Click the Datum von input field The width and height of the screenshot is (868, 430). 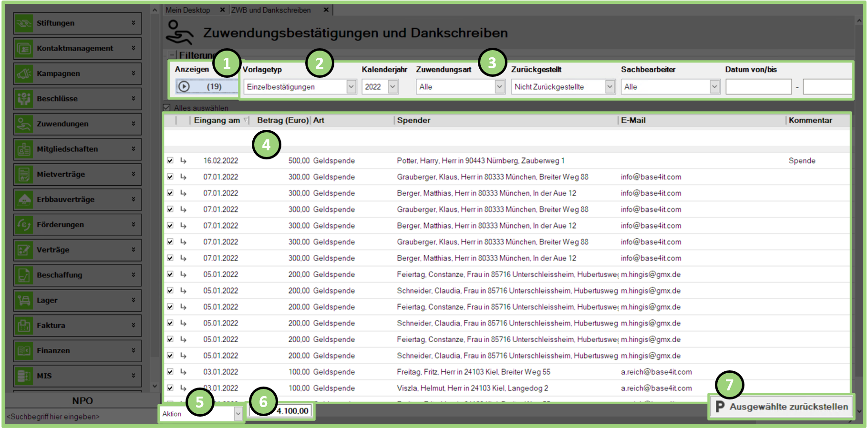758,87
